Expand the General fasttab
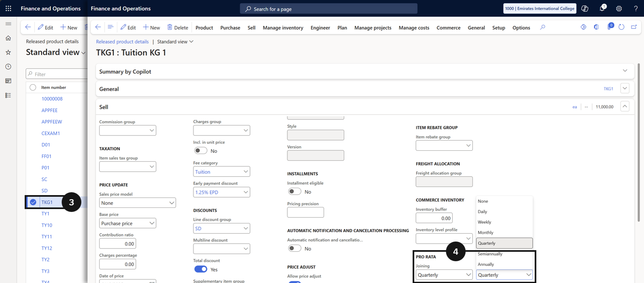 [x=625, y=88]
